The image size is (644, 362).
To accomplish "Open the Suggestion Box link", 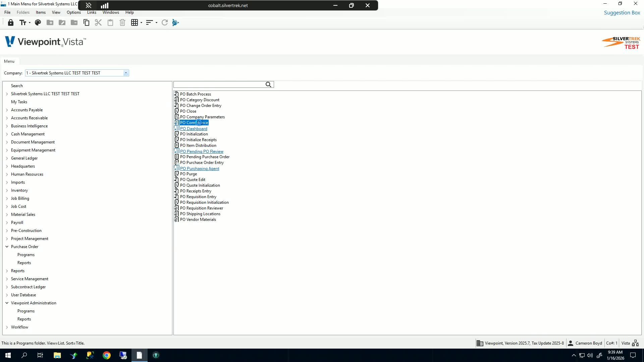I will (x=622, y=13).
